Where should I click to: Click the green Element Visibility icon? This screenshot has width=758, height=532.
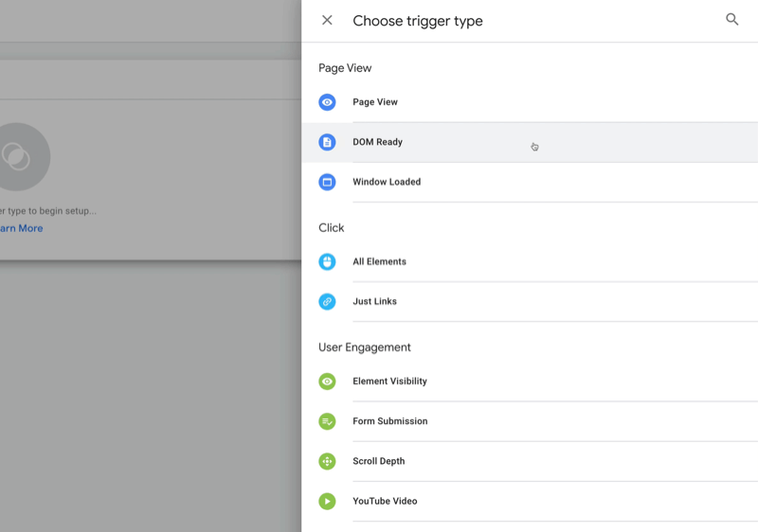pyautogui.click(x=327, y=381)
